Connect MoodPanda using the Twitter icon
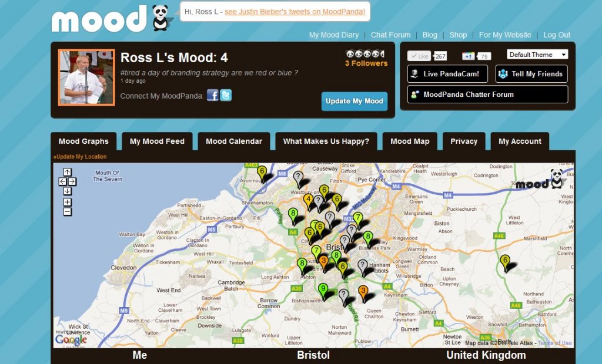This screenshot has width=602, height=364. pyautogui.click(x=226, y=95)
